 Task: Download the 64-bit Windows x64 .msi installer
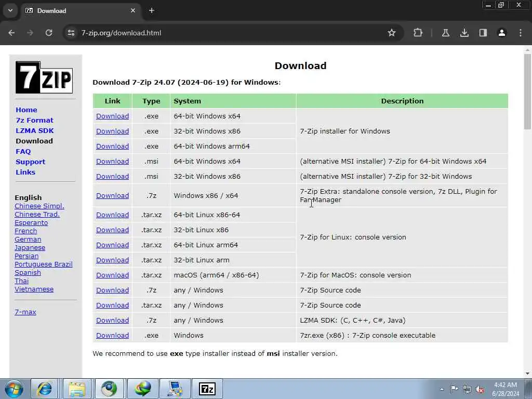pos(112,161)
